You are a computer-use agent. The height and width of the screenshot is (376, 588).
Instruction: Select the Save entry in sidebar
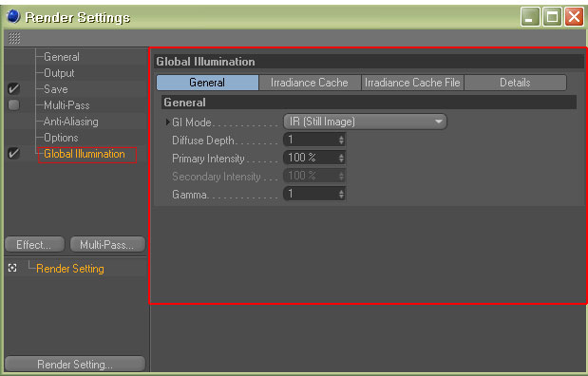tap(56, 89)
